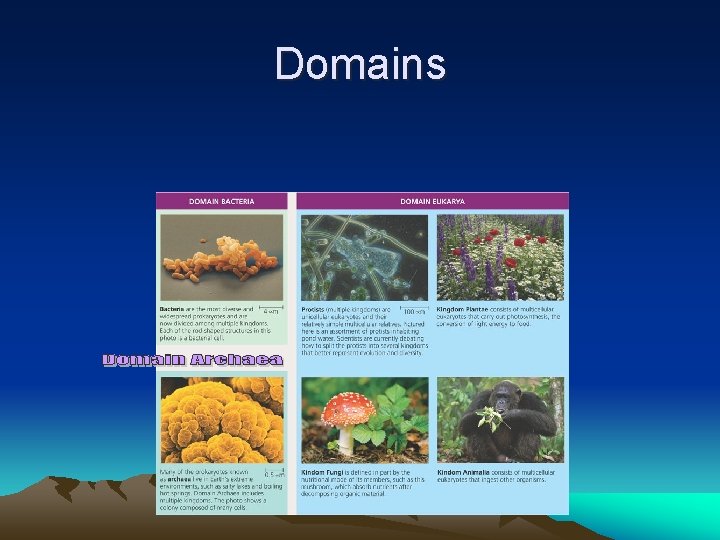
Task: Click the Bacteria description paragraph
Action: (216, 323)
